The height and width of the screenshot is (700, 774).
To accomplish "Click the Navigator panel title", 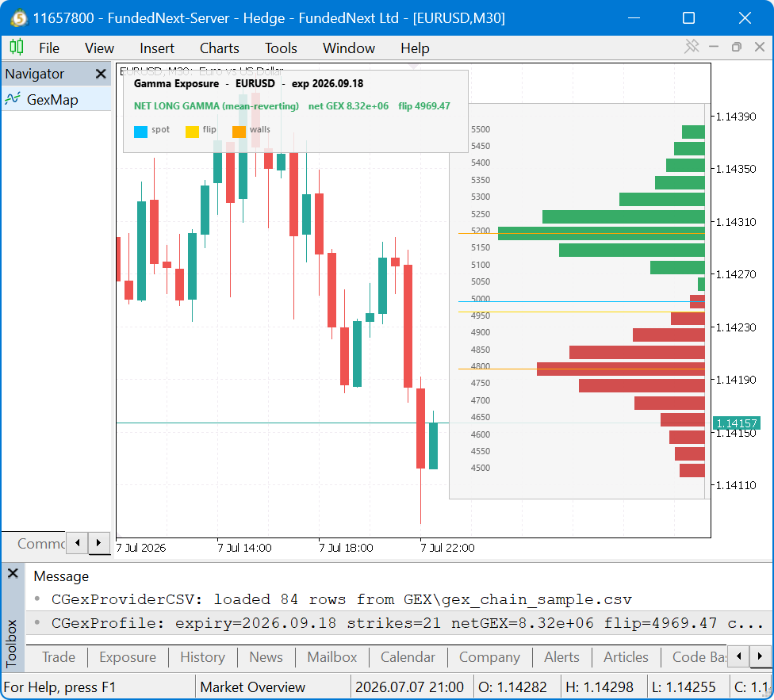I will coord(35,74).
